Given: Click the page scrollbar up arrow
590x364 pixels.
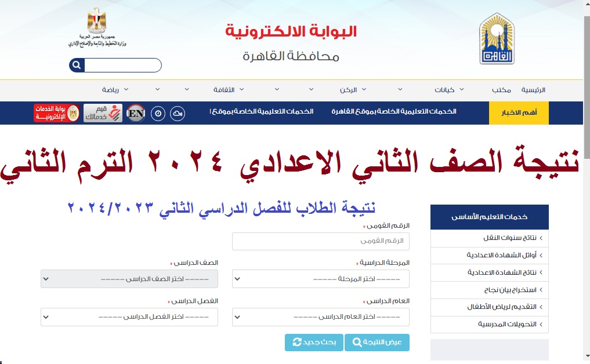Looking at the screenshot, I should tap(587, 3).
